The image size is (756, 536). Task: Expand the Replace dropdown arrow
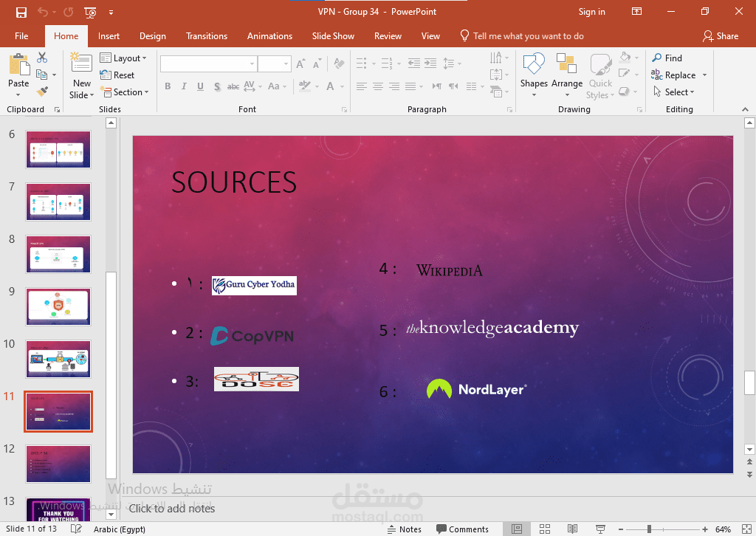(704, 75)
